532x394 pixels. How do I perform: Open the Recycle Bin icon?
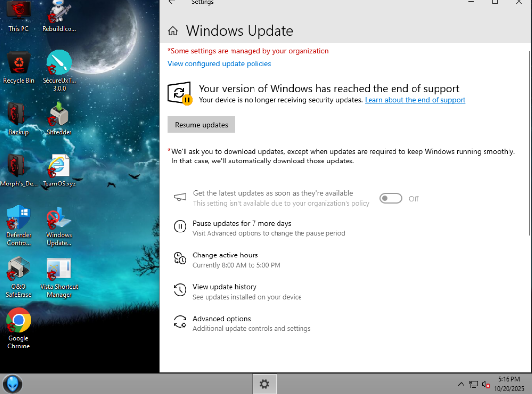pos(19,67)
